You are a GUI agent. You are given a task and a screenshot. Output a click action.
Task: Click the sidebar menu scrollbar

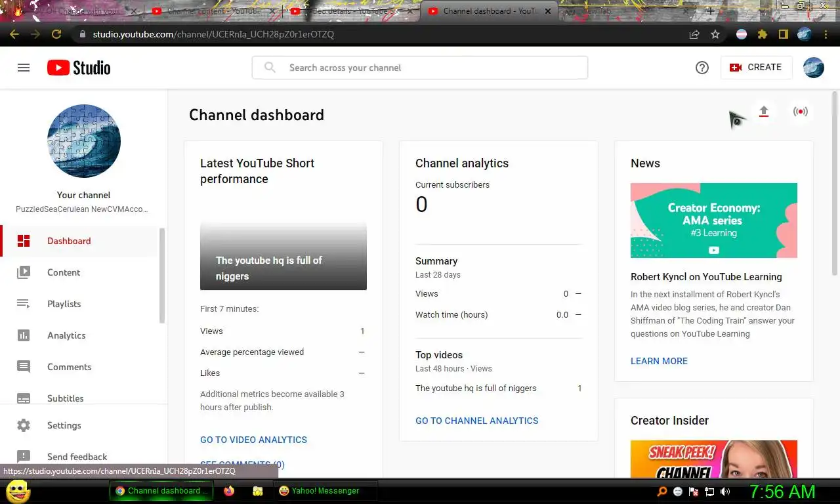tap(162, 276)
